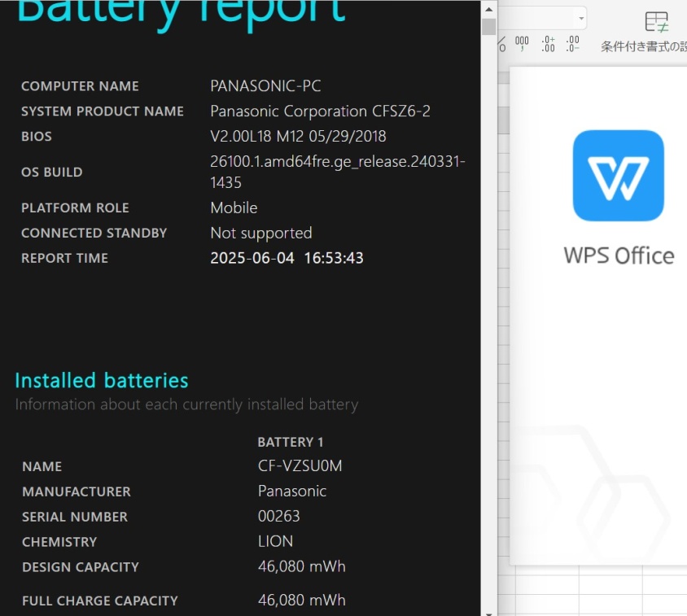This screenshot has height=616, width=687.
Task: Click the OS build value starting with 26100.1
Action: point(337,172)
